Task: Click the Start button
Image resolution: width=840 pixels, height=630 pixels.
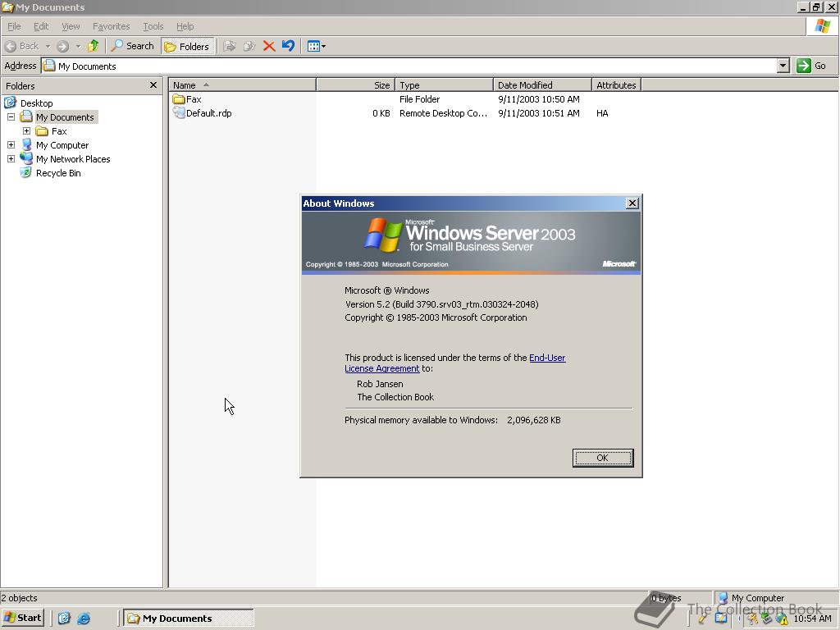Action: [22, 618]
